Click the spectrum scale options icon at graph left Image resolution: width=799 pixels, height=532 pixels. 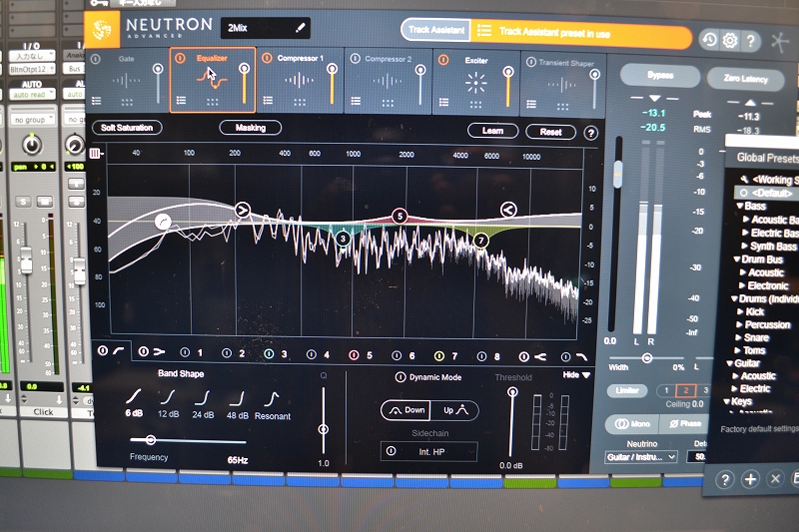point(95,154)
